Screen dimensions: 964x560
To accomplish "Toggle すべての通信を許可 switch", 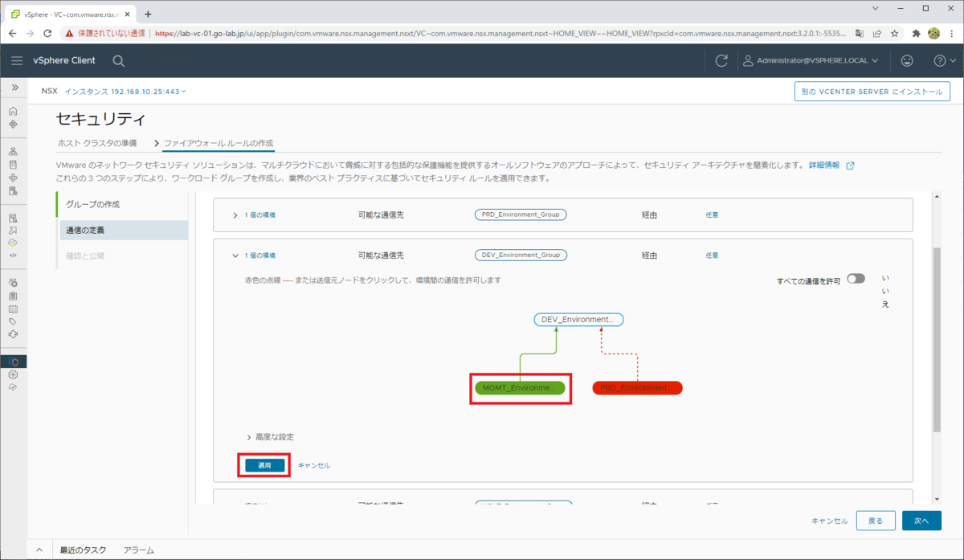I will 856,279.
